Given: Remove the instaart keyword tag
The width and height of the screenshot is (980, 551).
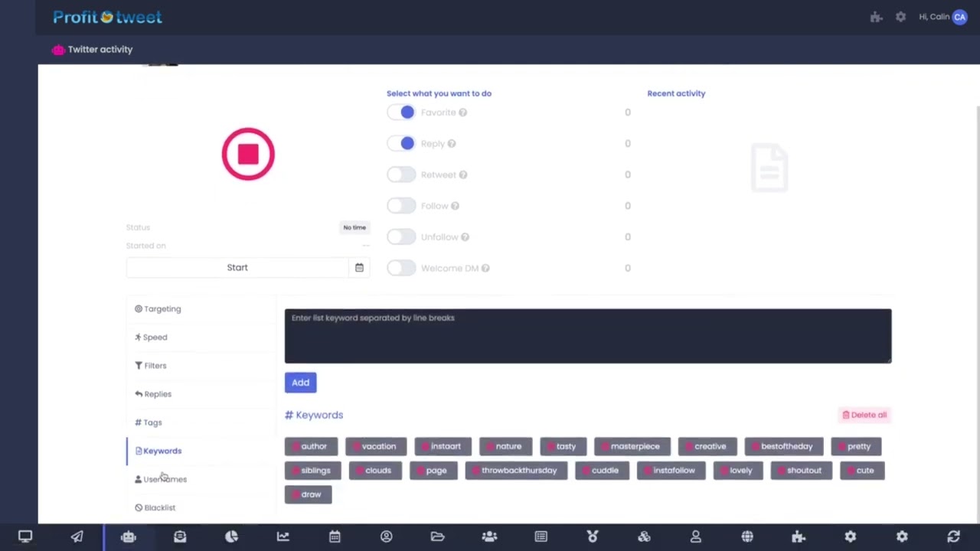Looking at the screenshot, I should [x=426, y=446].
